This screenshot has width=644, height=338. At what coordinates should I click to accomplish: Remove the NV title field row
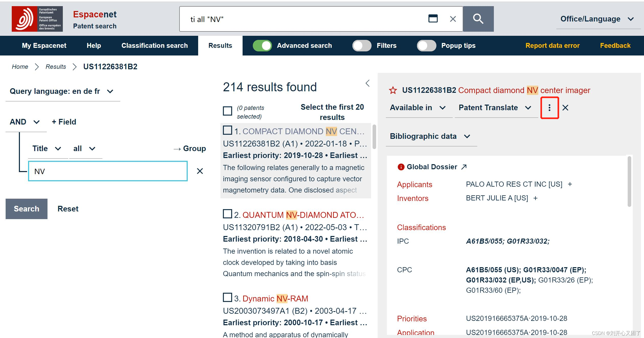pos(200,171)
